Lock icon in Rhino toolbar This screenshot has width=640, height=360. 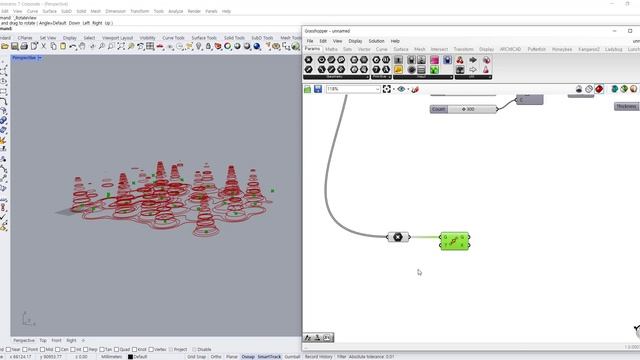(208, 47)
